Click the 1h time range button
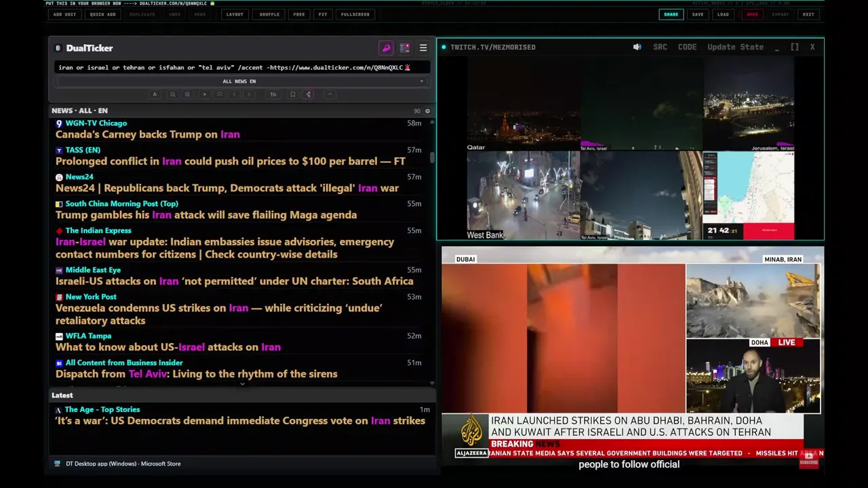Screen dimensions: 868x488 click(x=273, y=94)
